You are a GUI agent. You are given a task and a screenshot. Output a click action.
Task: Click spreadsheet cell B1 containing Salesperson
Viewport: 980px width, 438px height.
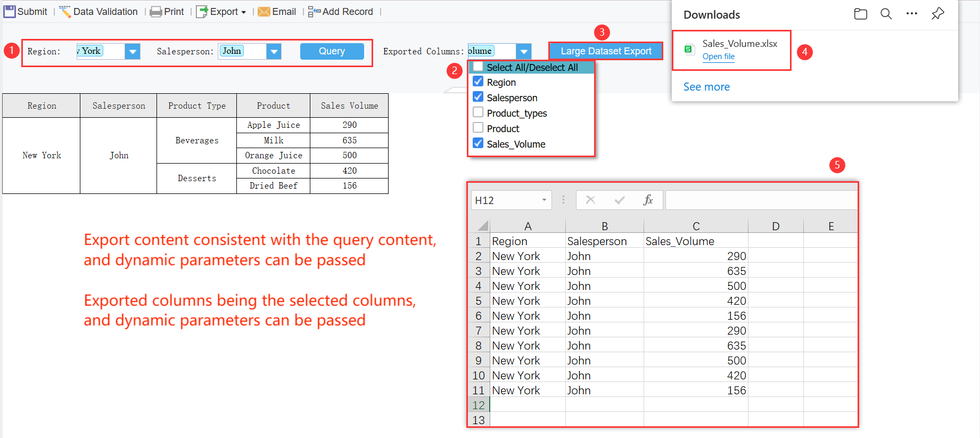click(x=605, y=241)
